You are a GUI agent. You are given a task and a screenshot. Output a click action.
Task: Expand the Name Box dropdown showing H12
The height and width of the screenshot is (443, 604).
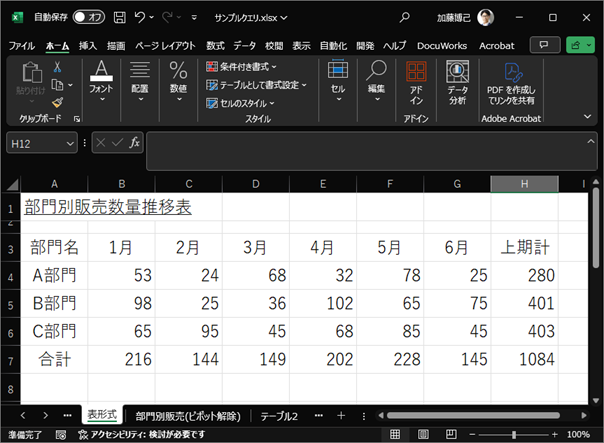[70, 144]
